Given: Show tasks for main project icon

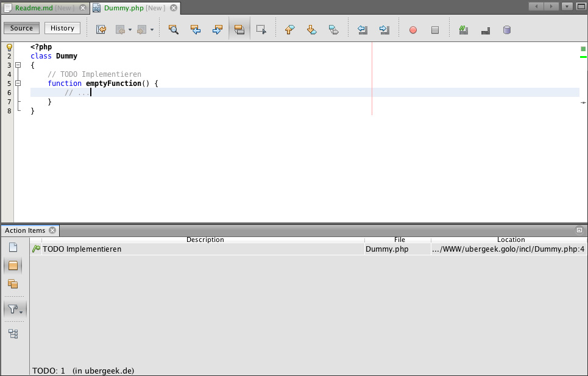Looking at the screenshot, I should click(x=13, y=266).
